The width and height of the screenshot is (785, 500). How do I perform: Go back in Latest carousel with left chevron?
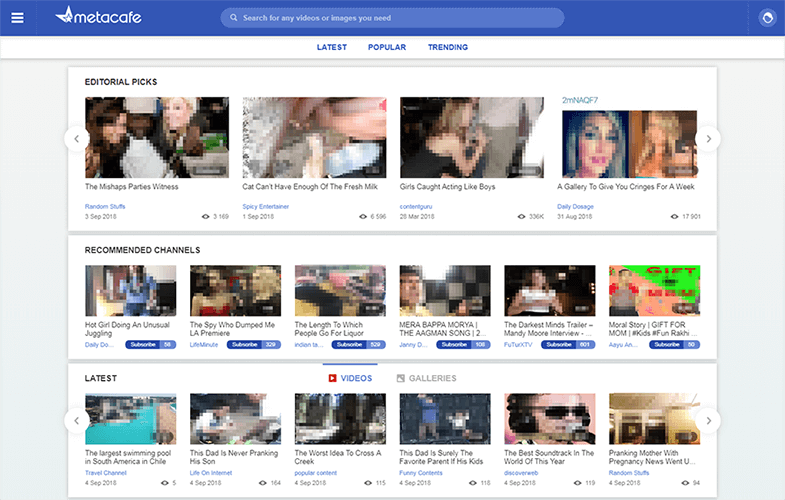77,420
